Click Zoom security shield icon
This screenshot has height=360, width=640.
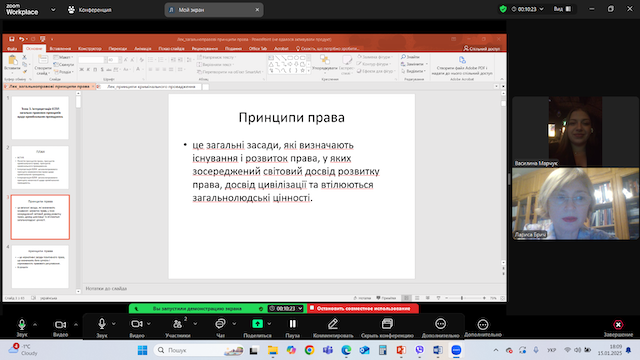click(x=503, y=9)
